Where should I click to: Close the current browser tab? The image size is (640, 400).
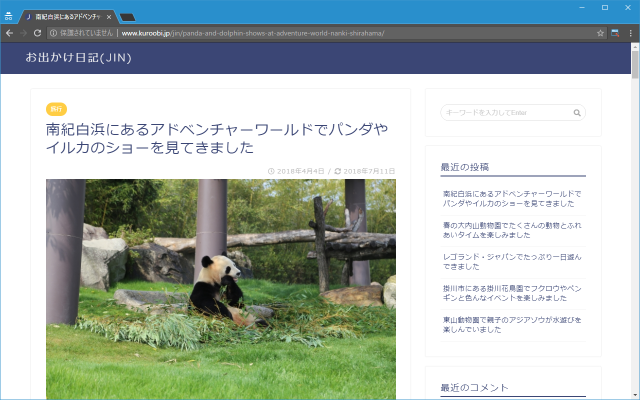pos(109,17)
